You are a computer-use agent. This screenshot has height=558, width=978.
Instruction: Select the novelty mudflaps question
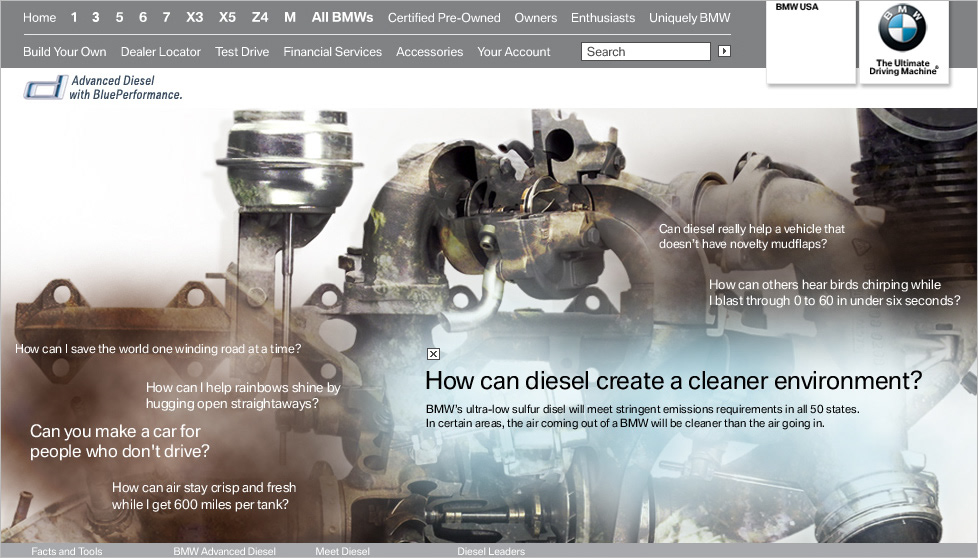[x=751, y=236]
